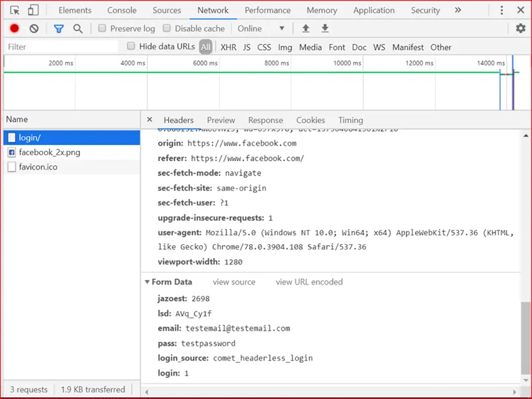Filter requests by Manifest

tap(408, 47)
